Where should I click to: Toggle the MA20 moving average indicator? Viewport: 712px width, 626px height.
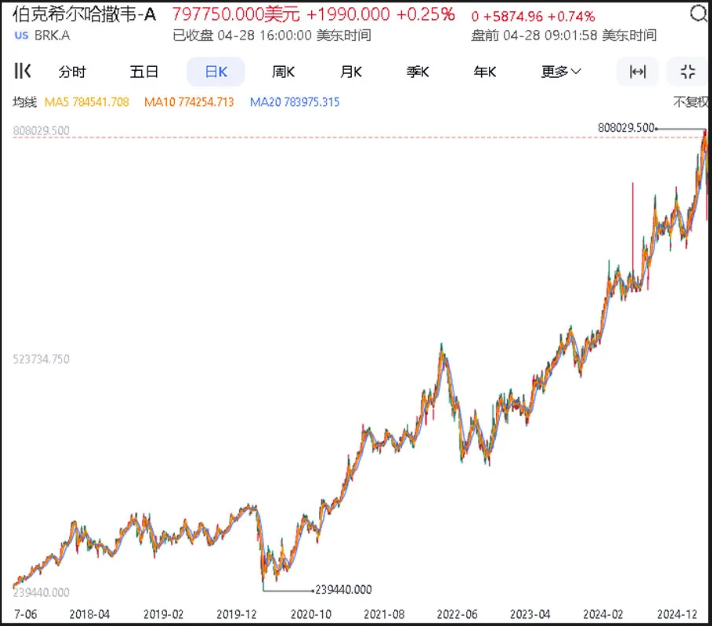pos(294,102)
